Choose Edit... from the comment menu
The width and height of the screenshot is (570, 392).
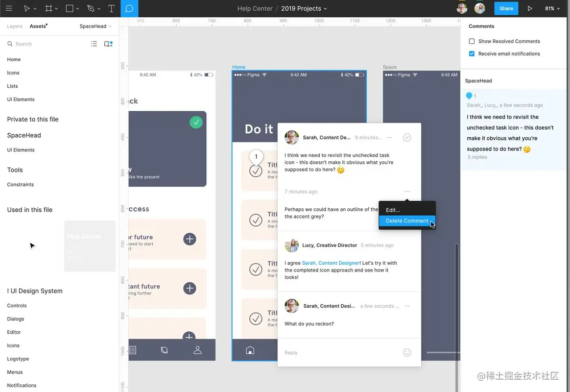coord(407,210)
